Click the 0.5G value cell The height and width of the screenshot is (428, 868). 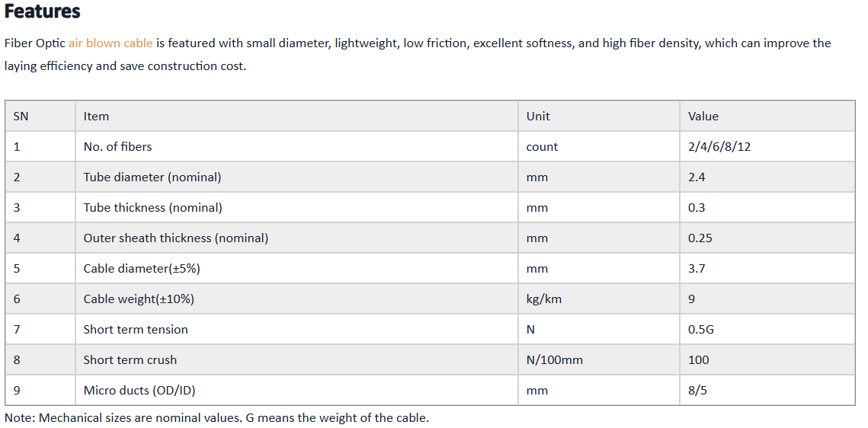767,329
